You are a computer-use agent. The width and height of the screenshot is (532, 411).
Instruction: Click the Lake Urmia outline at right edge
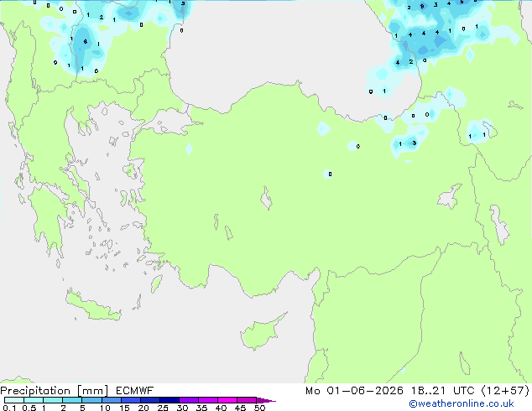pos(499,225)
